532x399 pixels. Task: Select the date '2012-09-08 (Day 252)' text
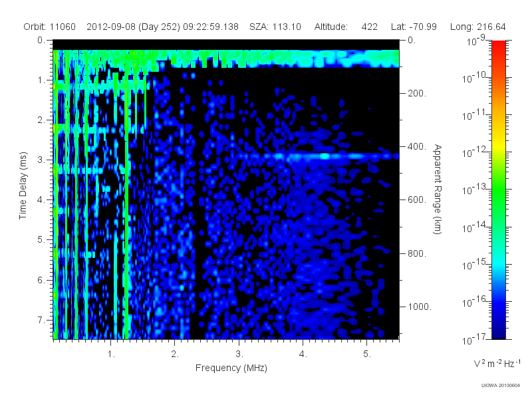click(x=134, y=27)
